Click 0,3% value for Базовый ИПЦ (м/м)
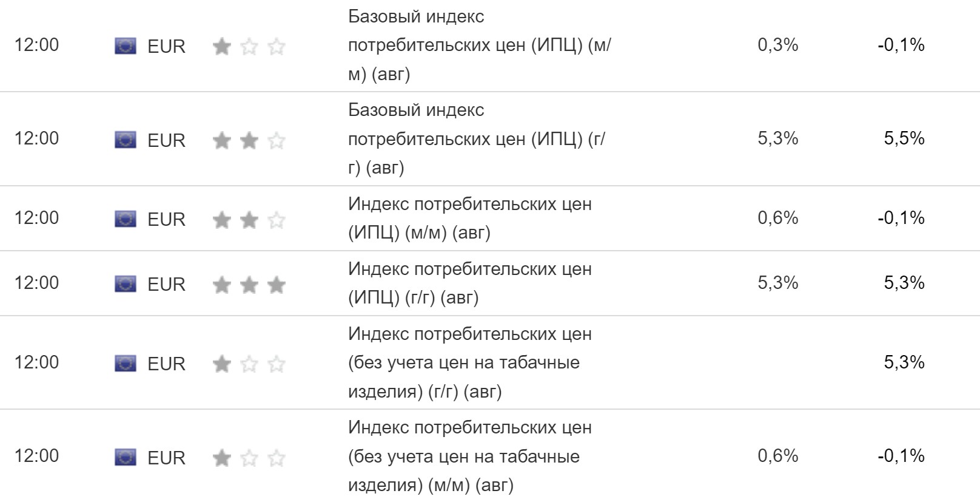 click(777, 45)
